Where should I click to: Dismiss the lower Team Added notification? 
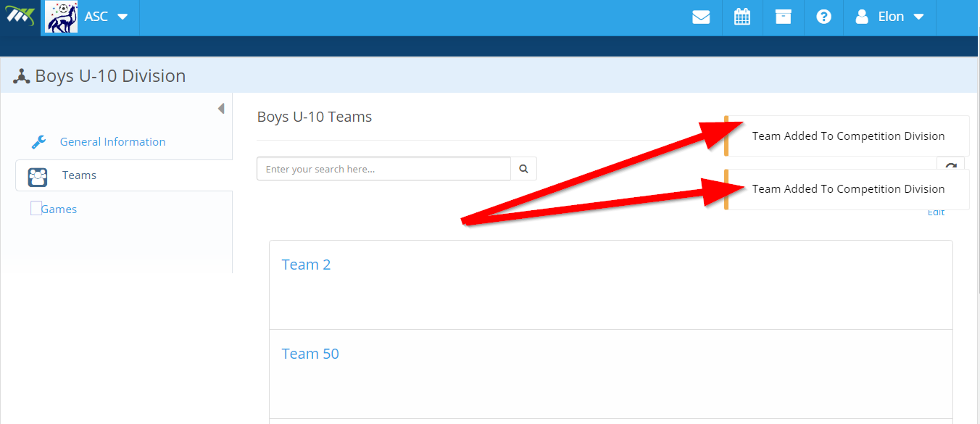tap(847, 189)
